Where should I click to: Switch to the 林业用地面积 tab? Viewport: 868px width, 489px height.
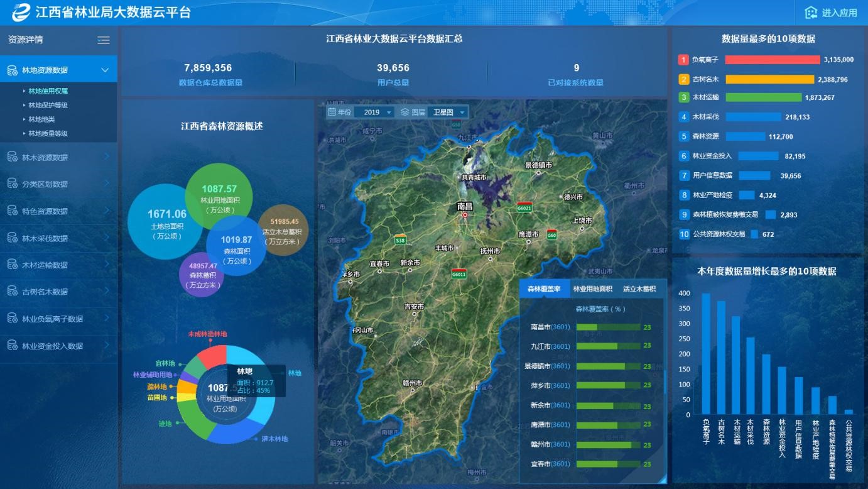coord(592,288)
